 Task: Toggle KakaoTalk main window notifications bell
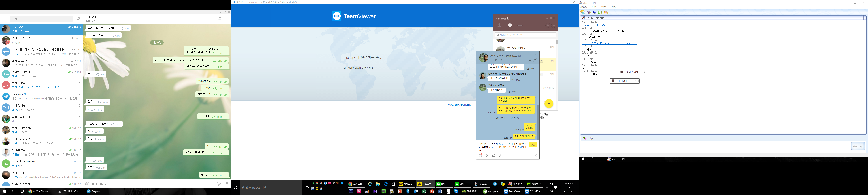click(x=548, y=25)
